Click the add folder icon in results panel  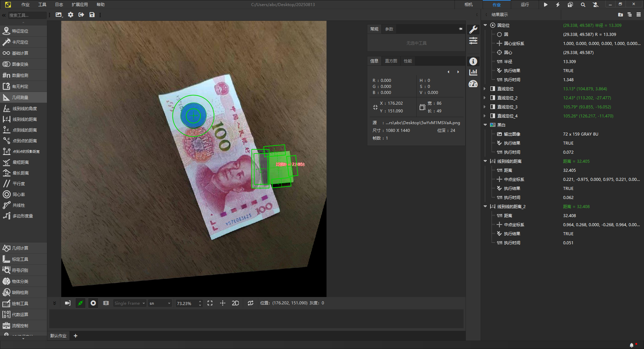[620, 15]
